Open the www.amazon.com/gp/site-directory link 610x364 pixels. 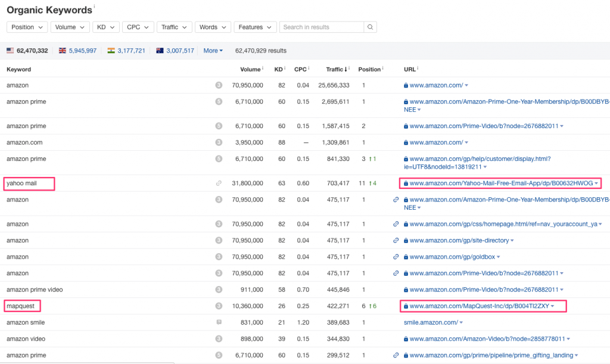tap(459, 240)
